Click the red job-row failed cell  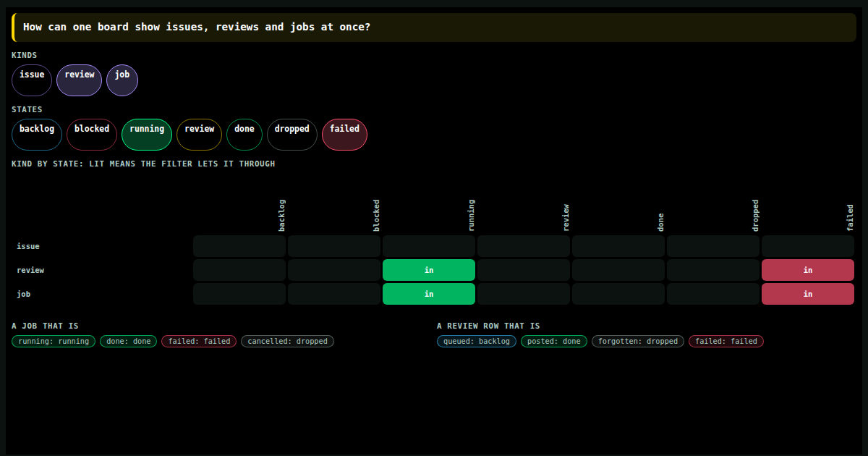(x=808, y=294)
